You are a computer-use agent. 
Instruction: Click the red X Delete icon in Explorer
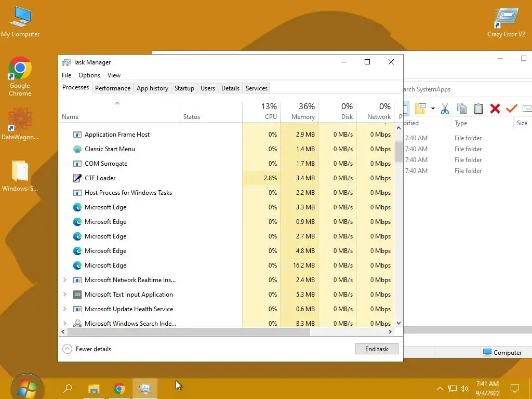pos(495,109)
